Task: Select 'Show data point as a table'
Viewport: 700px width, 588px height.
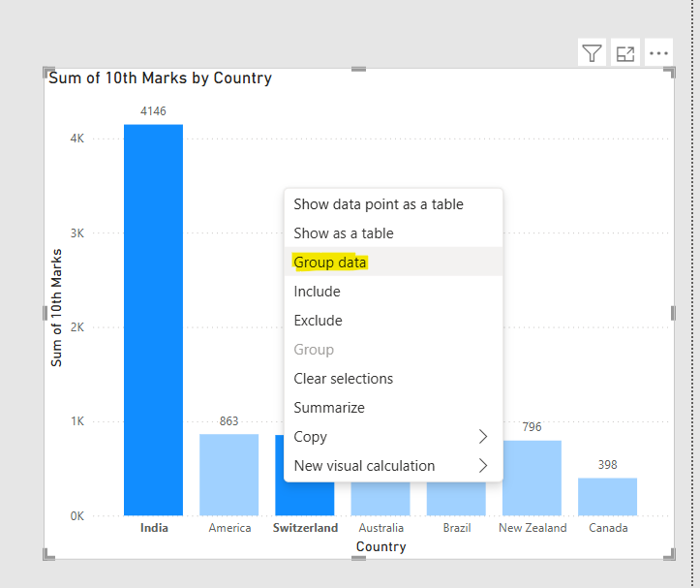Action: pos(378,204)
